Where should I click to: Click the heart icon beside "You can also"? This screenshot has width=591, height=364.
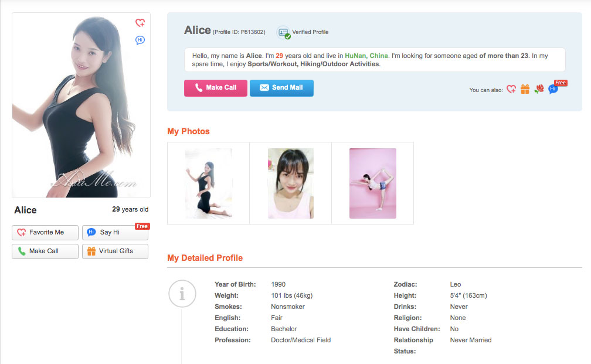click(511, 89)
